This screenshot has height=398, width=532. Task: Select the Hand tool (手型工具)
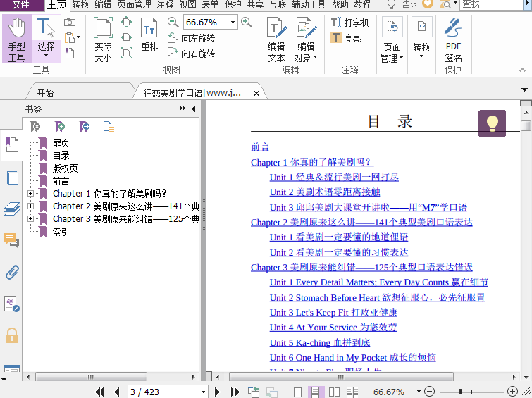coord(17,39)
